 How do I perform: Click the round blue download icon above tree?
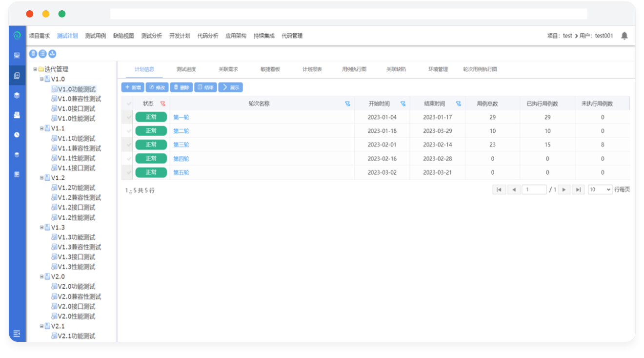coord(52,54)
